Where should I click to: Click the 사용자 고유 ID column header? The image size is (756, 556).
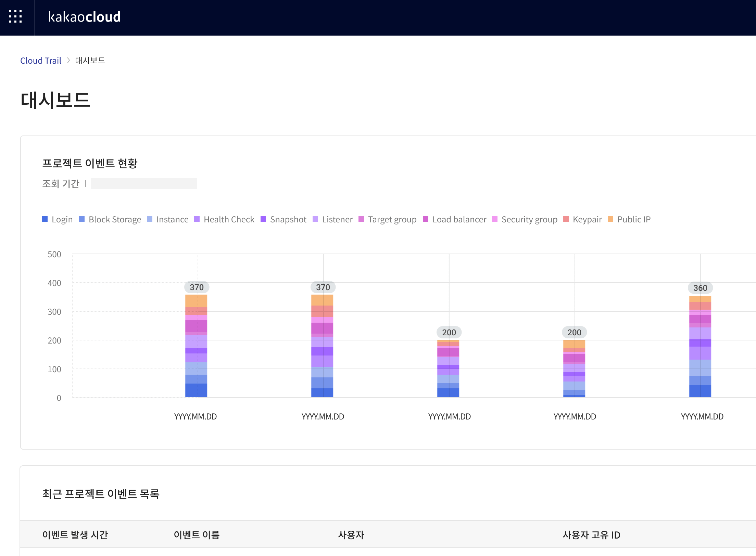[x=591, y=535]
